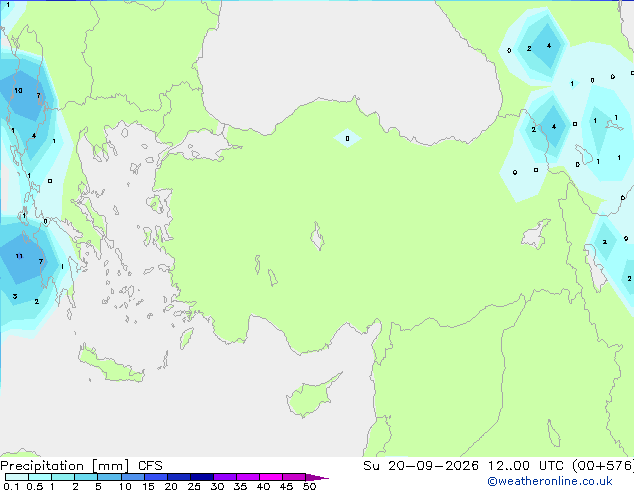Click the 0.1–0.5 mm legend swatch
The width and height of the screenshot is (634, 490).
17,477
